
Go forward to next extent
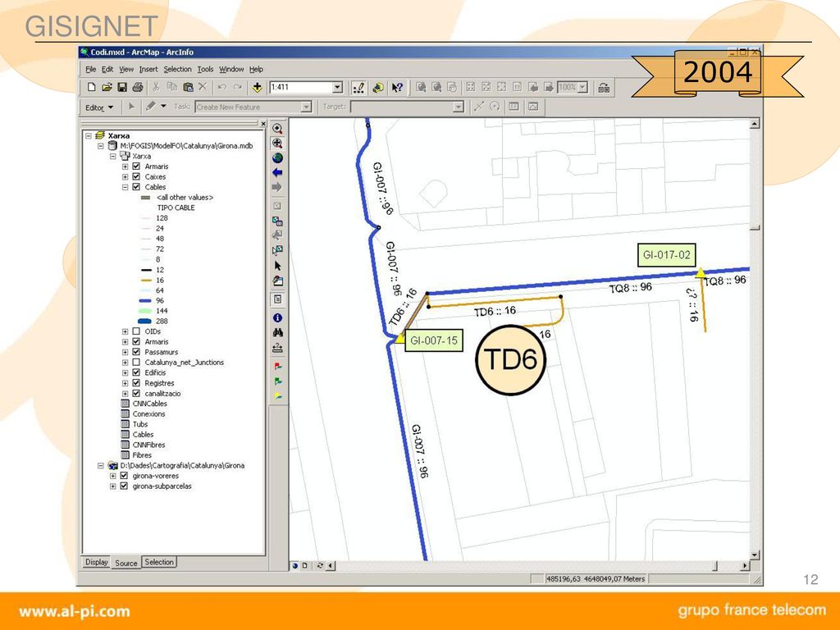tap(277, 187)
